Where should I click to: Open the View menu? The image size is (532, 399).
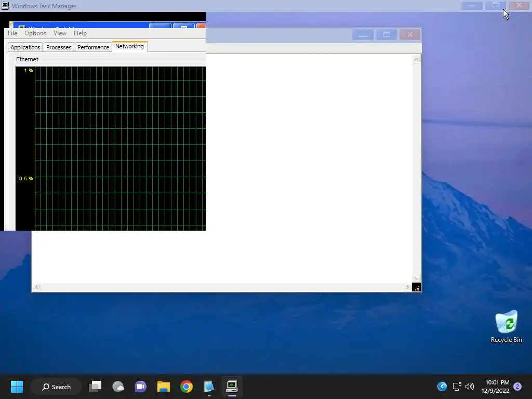click(x=60, y=33)
